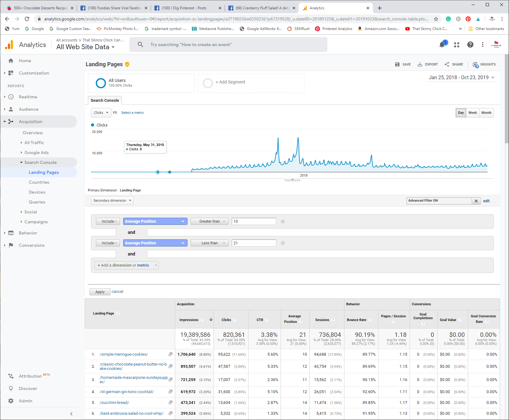Screen dimensions: 509x420
Task: Open the first Include dropdown
Action: pyautogui.click(x=108, y=221)
